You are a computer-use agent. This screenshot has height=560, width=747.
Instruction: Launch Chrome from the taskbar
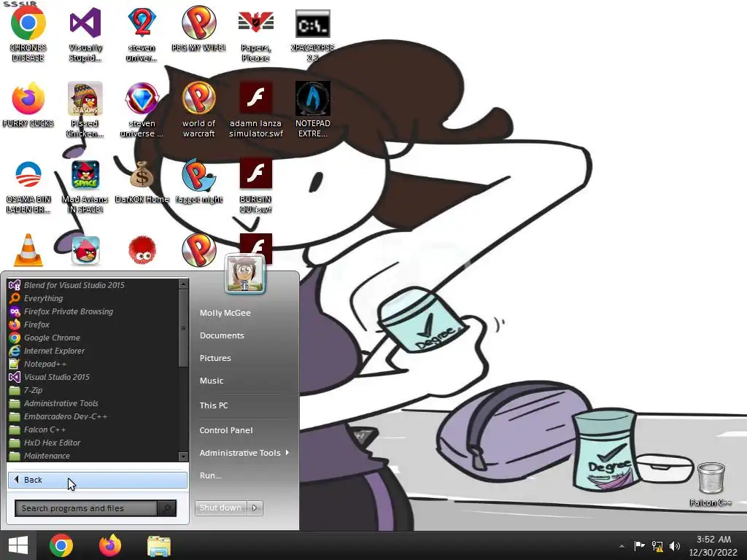pyautogui.click(x=61, y=545)
